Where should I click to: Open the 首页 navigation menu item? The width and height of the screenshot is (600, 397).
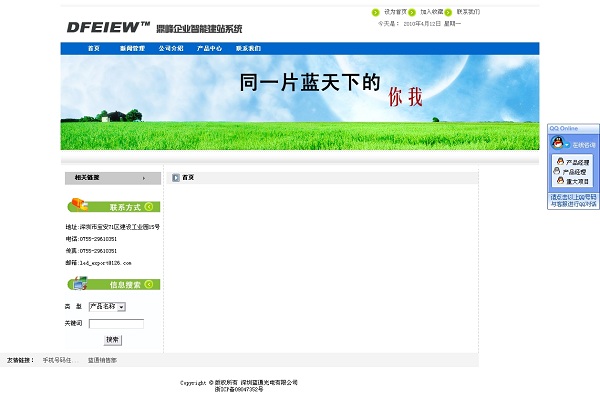[94, 48]
